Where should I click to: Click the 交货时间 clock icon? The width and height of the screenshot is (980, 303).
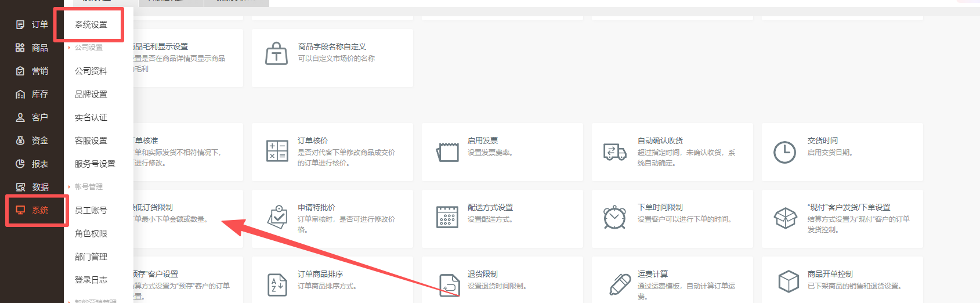pyautogui.click(x=784, y=152)
